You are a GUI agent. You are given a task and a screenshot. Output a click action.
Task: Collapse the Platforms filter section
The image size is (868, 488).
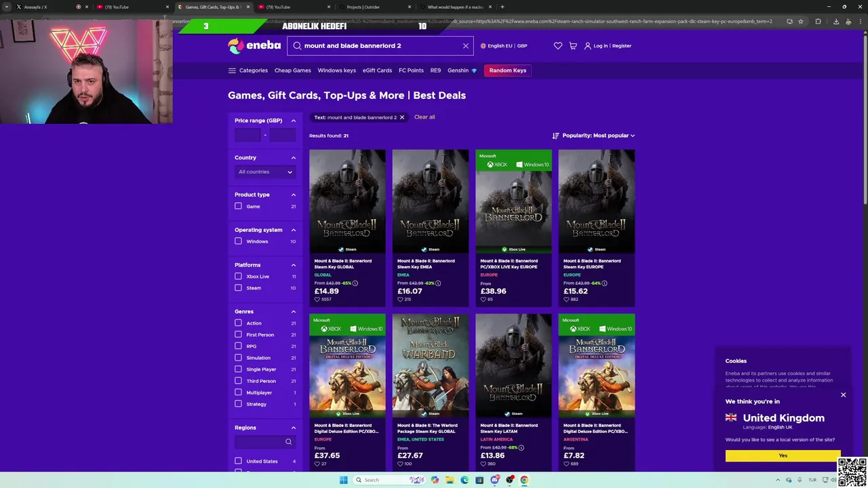click(294, 265)
